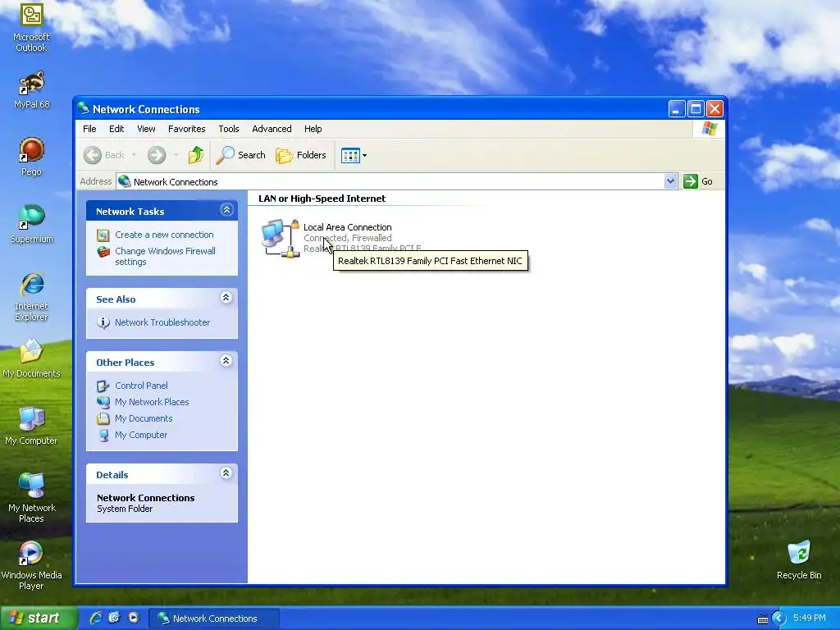Image resolution: width=840 pixels, height=630 pixels.
Task: Launch Windows Media Player from Quick Launch
Action: pyautogui.click(x=134, y=619)
